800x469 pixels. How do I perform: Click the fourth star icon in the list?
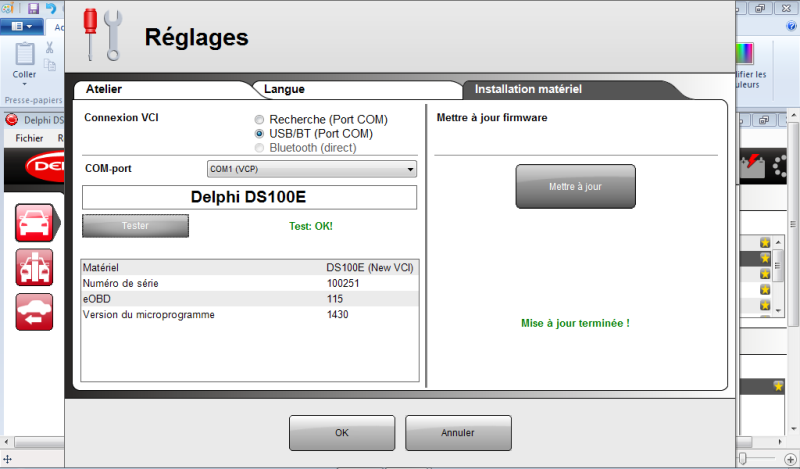pyautogui.click(x=765, y=290)
